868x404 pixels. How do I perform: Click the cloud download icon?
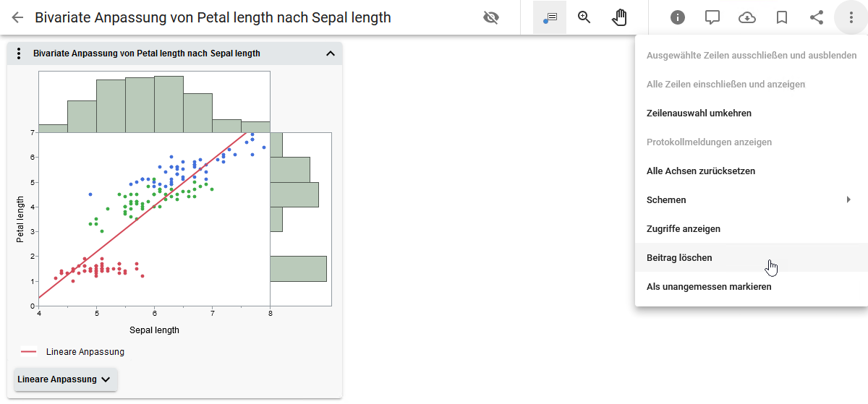(747, 17)
